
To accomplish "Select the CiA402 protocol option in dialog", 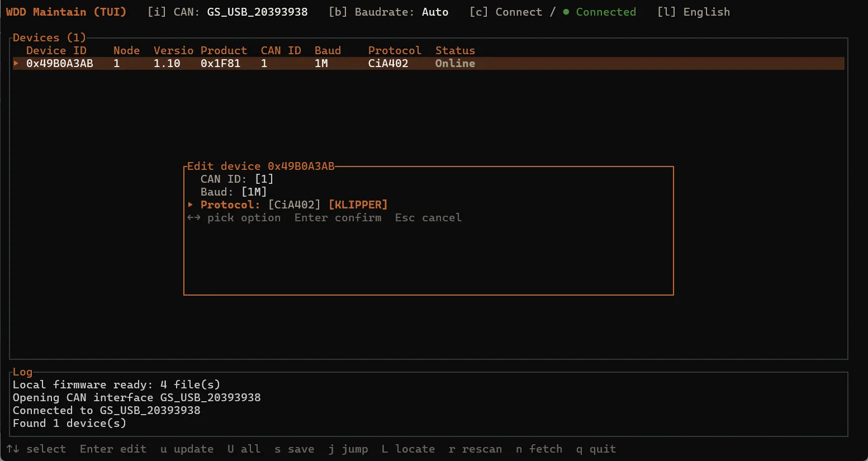I will [295, 205].
